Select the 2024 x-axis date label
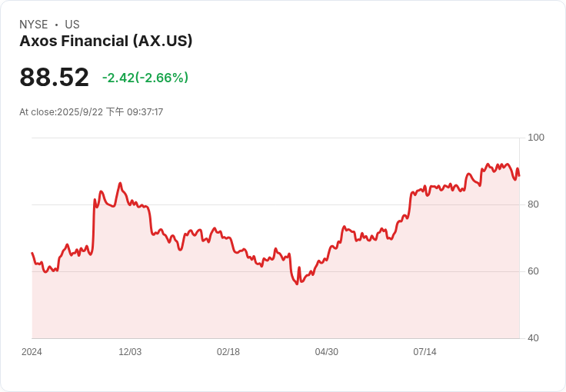Image resolution: width=566 pixels, height=392 pixels. point(32,352)
